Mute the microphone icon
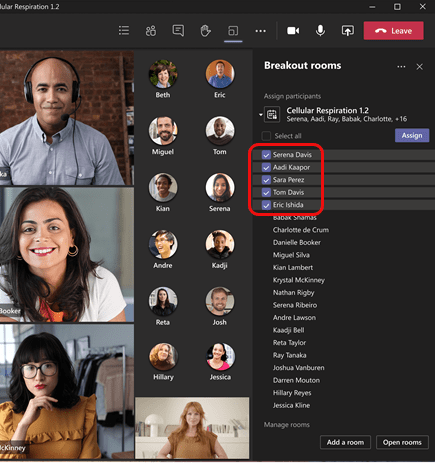Viewport: 435px width, 463px height. [x=320, y=31]
